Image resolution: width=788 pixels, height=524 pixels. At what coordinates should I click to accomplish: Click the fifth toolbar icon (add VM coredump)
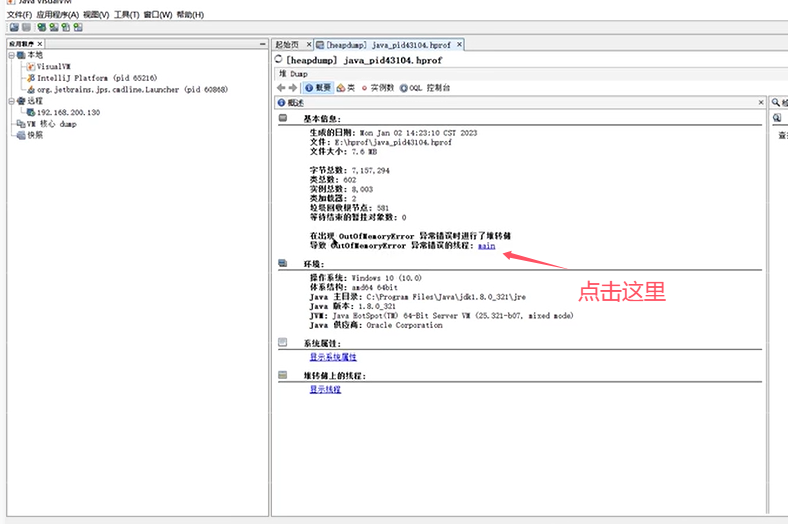[x=66, y=27]
